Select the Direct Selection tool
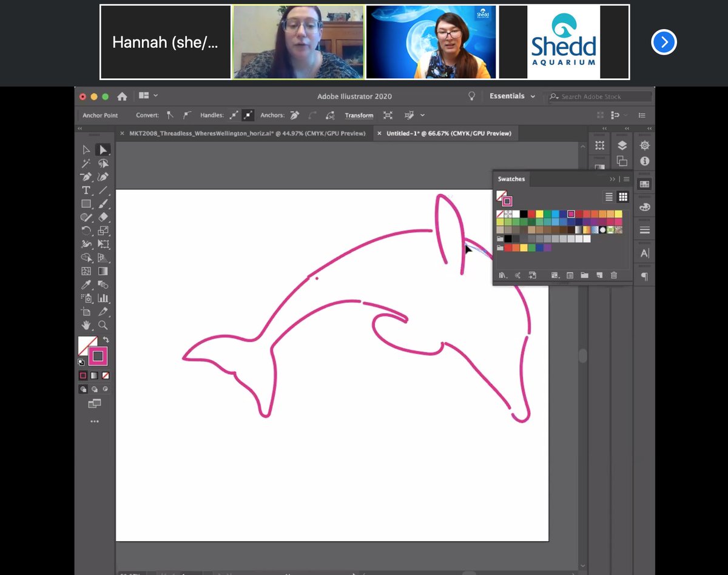The height and width of the screenshot is (575, 728). point(103,150)
